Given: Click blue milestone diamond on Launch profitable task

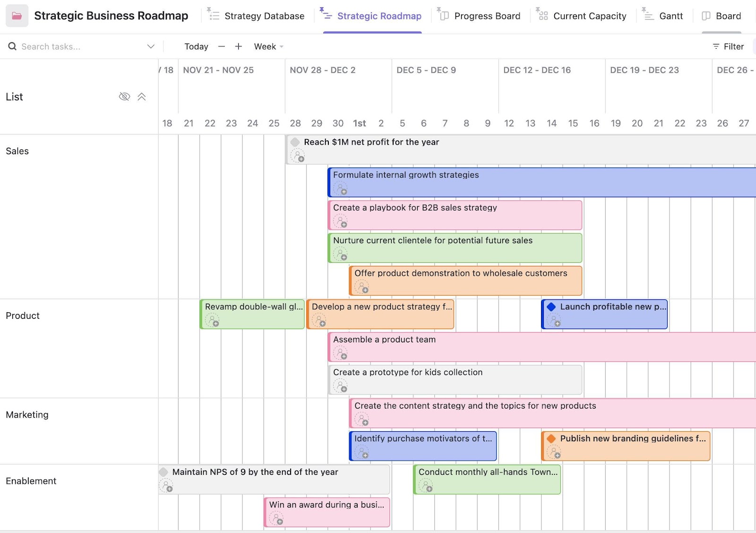Looking at the screenshot, I should [x=551, y=307].
